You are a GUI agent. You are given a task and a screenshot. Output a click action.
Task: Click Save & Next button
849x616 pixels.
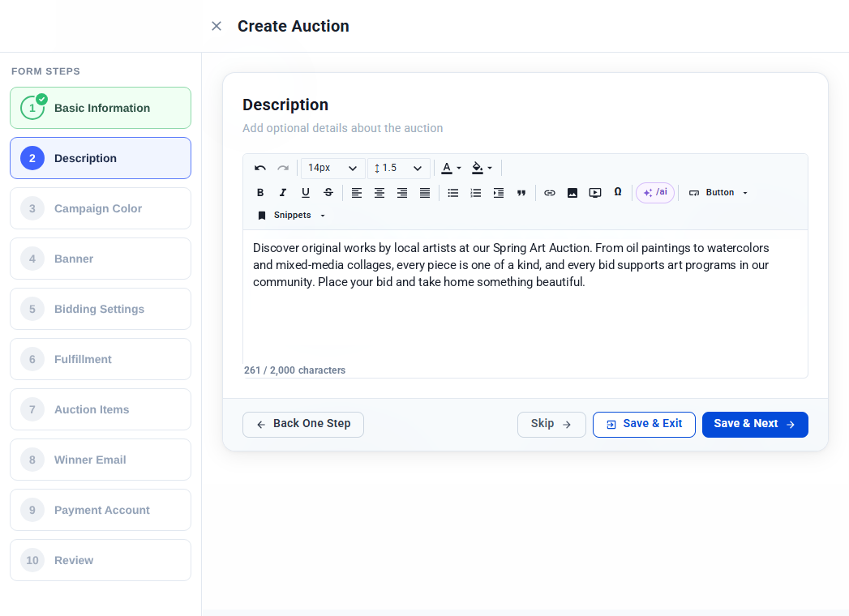point(755,425)
